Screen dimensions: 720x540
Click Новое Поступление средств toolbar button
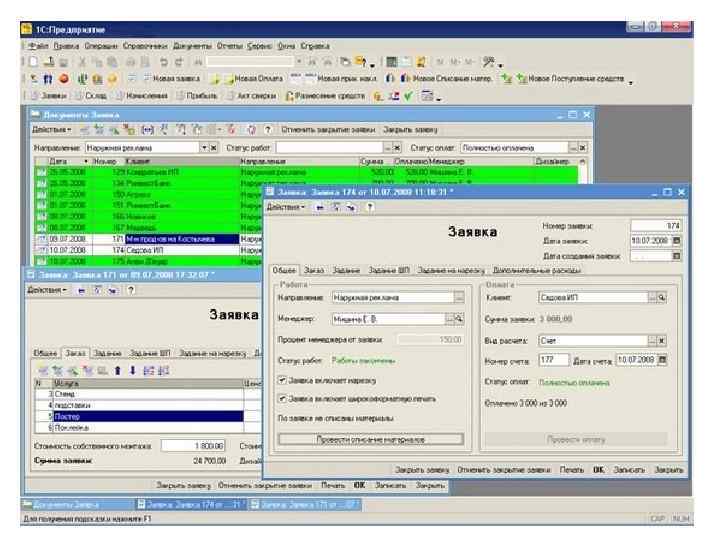(x=570, y=79)
